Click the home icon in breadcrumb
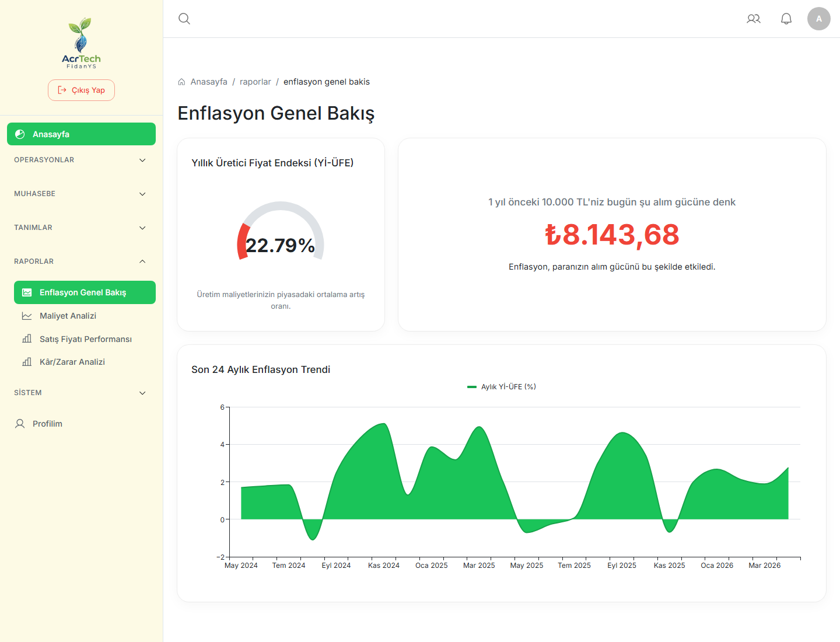 tap(181, 82)
